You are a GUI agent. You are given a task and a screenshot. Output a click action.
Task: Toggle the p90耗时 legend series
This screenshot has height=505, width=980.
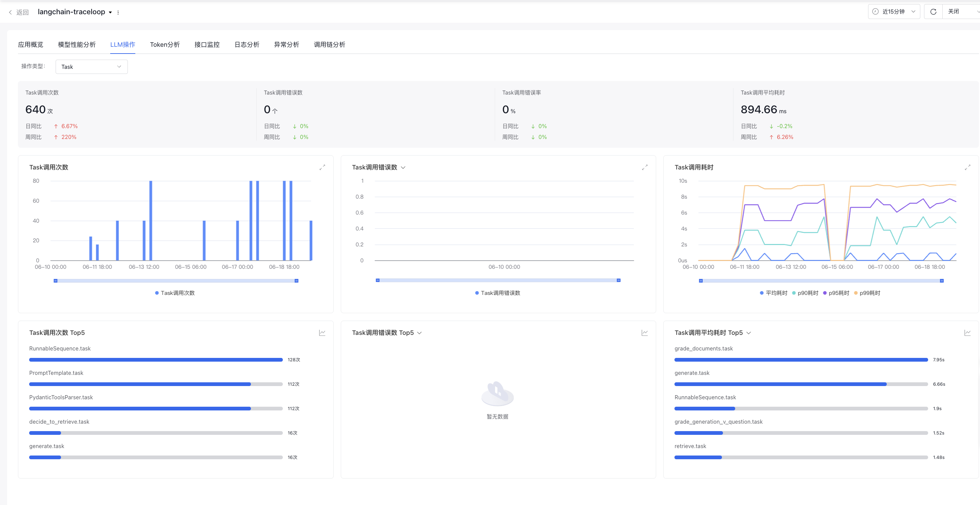[805, 293]
